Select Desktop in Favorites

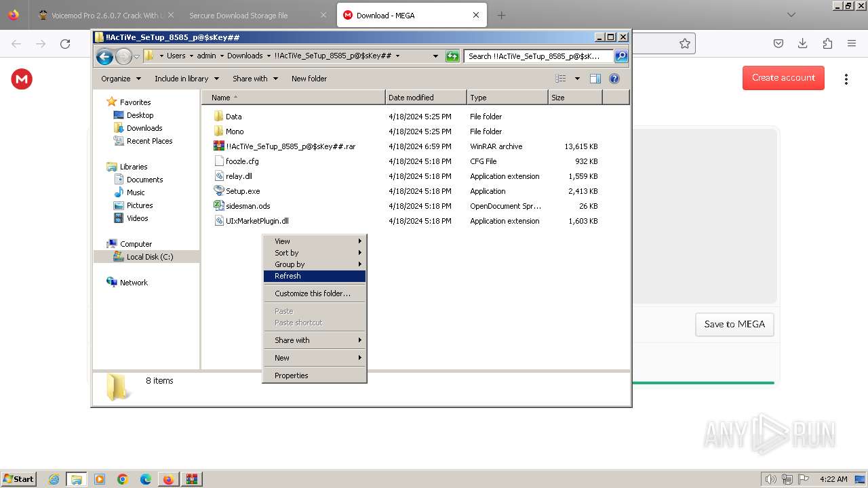point(140,115)
